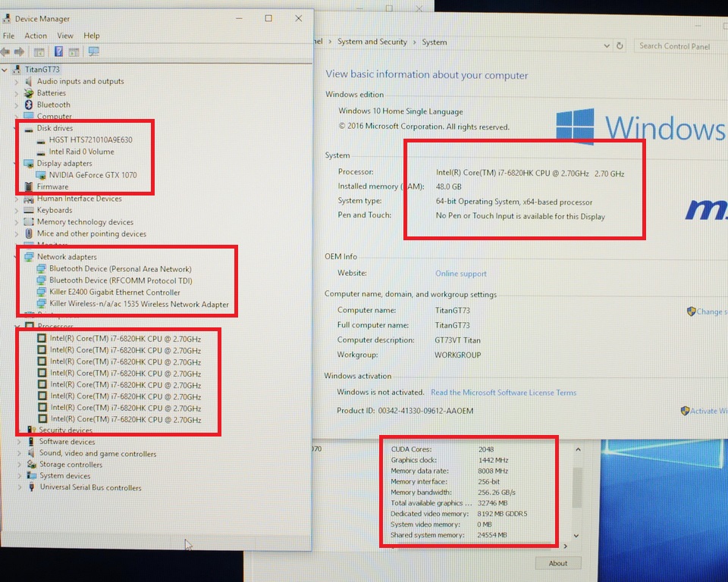Select Bluetooth Device (RFCOMM Protocol TDI)
This screenshot has width=728, height=582.
pyautogui.click(x=121, y=281)
